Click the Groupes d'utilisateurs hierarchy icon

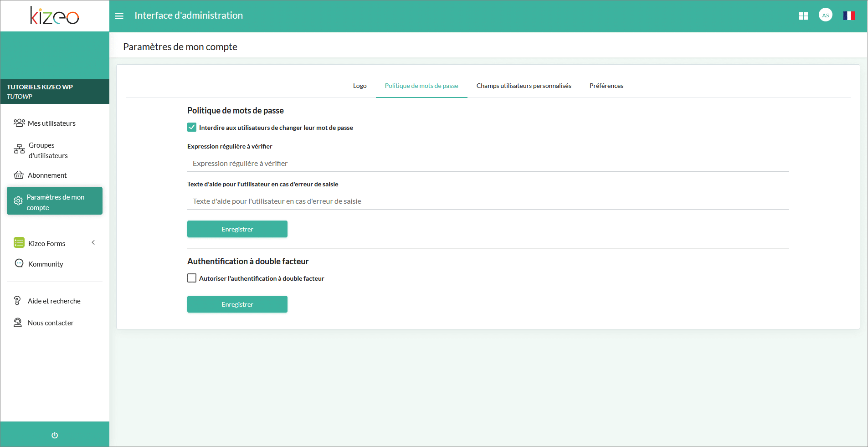(19, 149)
